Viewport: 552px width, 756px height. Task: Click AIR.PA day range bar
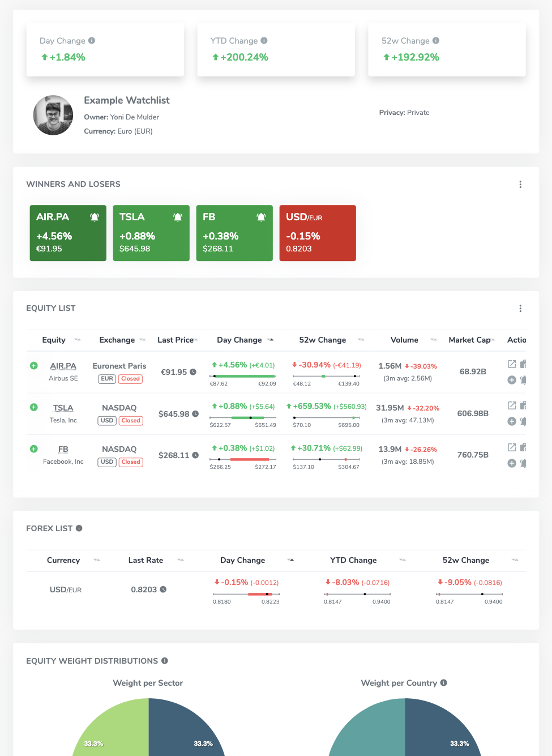tap(243, 376)
